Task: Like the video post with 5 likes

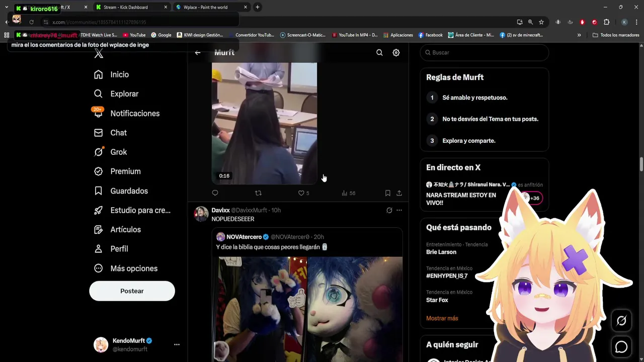Action: pyautogui.click(x=303, y=193)
